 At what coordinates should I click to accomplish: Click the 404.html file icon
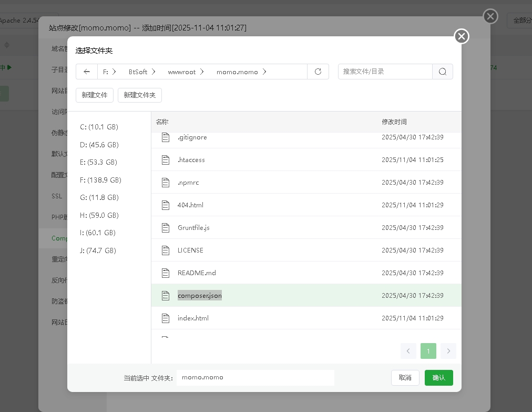(166, 205)
